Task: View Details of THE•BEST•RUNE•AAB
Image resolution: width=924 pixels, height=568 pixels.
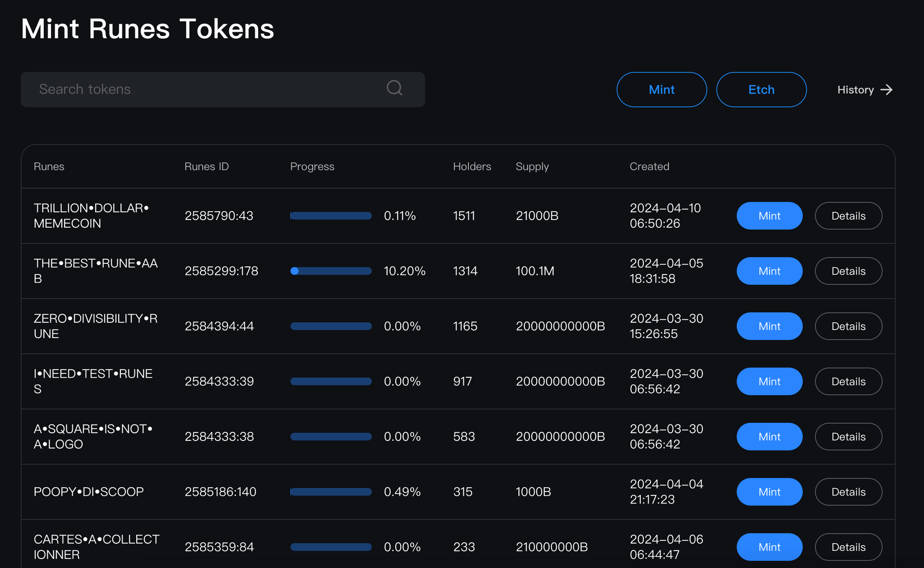Action: point(848,271)
